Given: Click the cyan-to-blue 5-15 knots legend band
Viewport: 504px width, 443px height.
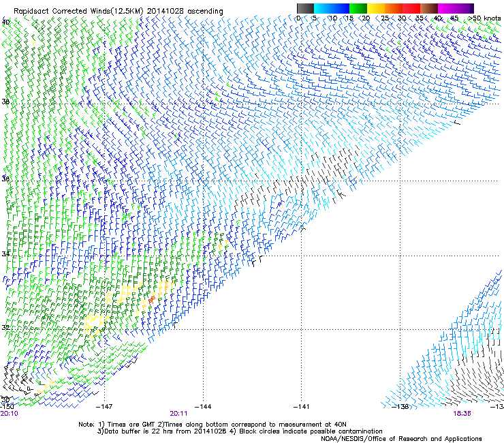Looking at the screenshot, I should tap(332, 8).
